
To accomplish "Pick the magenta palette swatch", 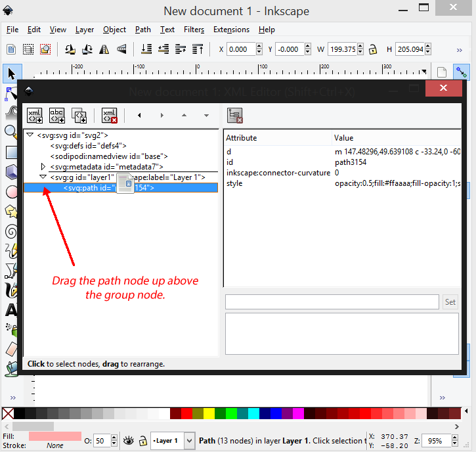I will pyautogui.click(x=298, y=413).
